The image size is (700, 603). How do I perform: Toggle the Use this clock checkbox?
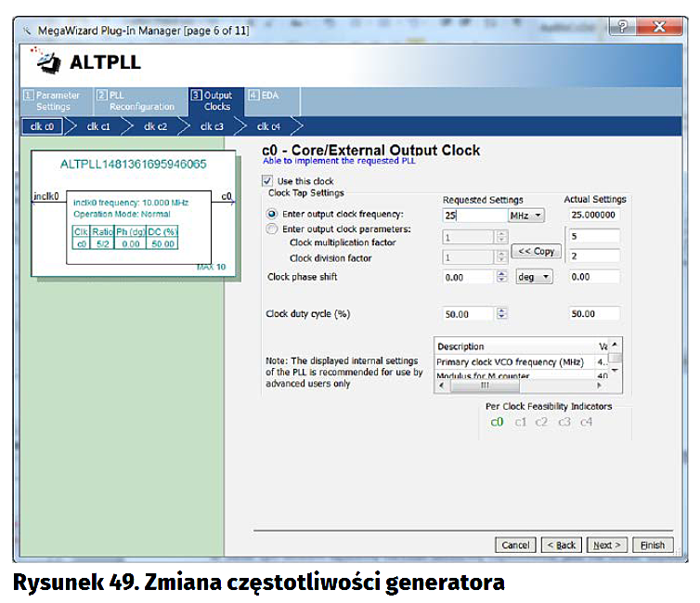pos(268,181)
